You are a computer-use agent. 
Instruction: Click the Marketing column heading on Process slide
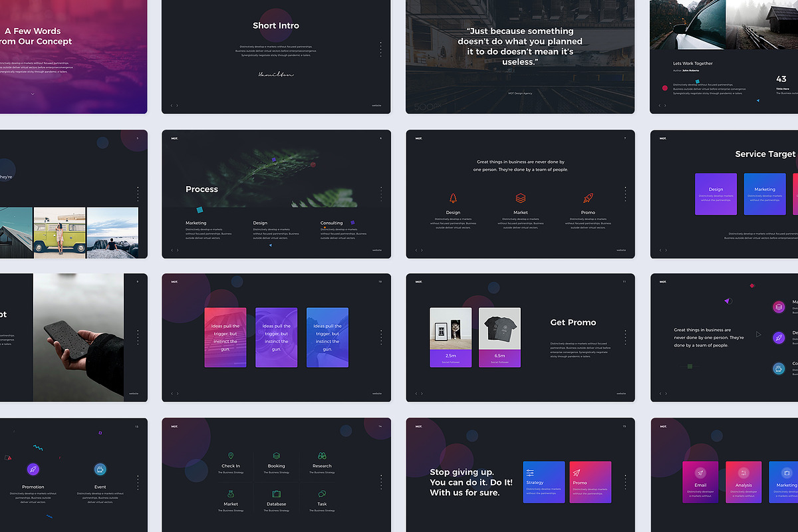[196, 223]
